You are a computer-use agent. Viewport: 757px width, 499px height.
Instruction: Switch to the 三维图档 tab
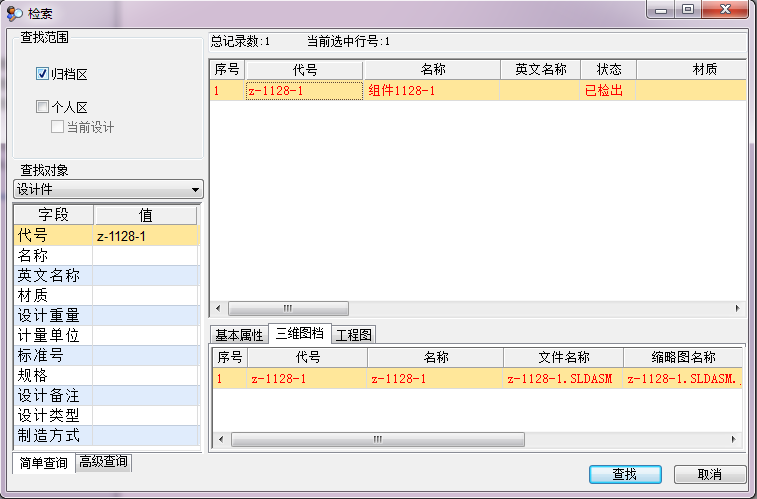click(x=299, y=333)
